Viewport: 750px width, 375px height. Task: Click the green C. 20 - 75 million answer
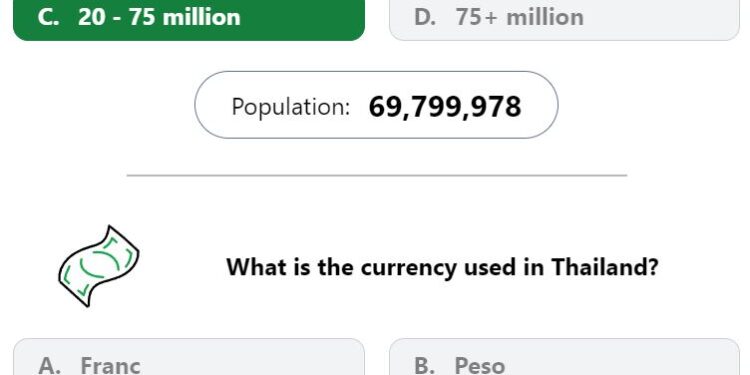pyautogui.click(x=189, y=20)
